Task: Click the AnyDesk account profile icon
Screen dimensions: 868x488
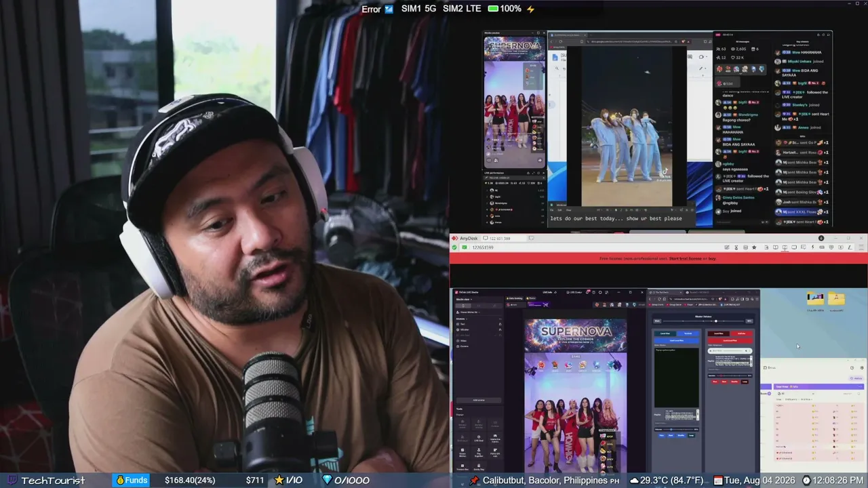Action: pyautogui.click(x=821, y=239)
